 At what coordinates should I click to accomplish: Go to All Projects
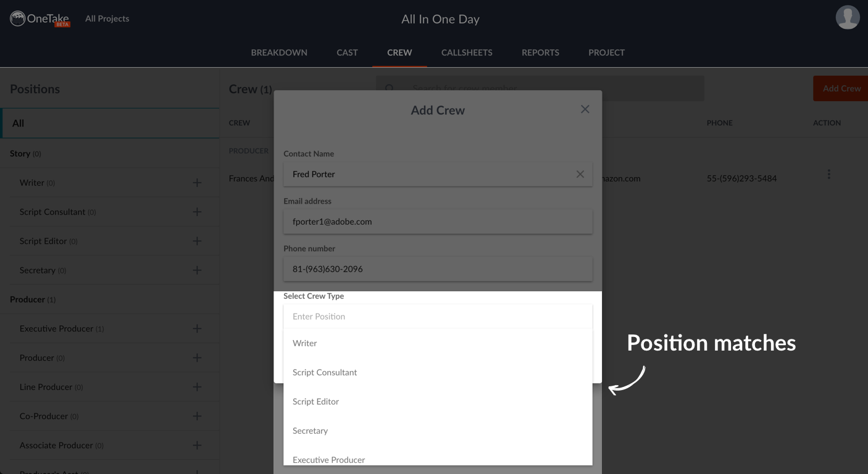pyautogui.click(x=107, y=19)
